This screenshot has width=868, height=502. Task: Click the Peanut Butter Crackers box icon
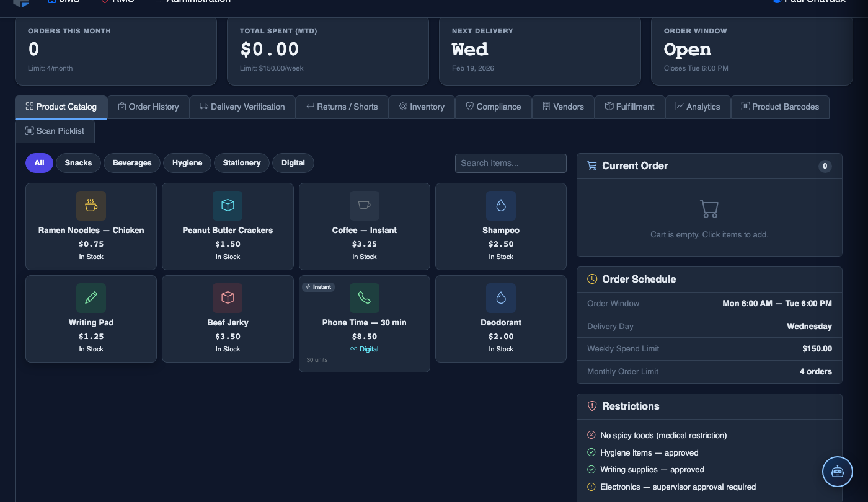click(228, 206)
